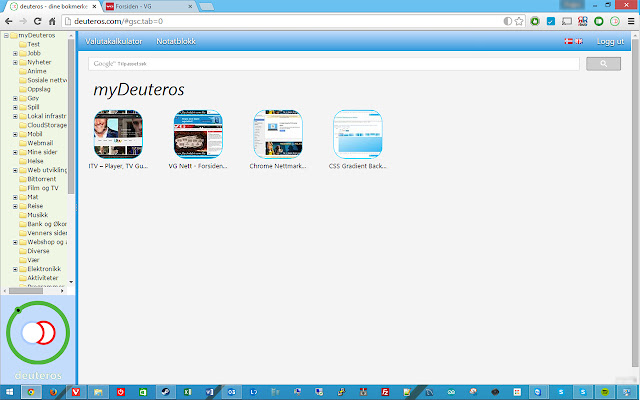Click into the Google custom search field
The height and width of the screenshot is (400, 640).
(334, 64)
